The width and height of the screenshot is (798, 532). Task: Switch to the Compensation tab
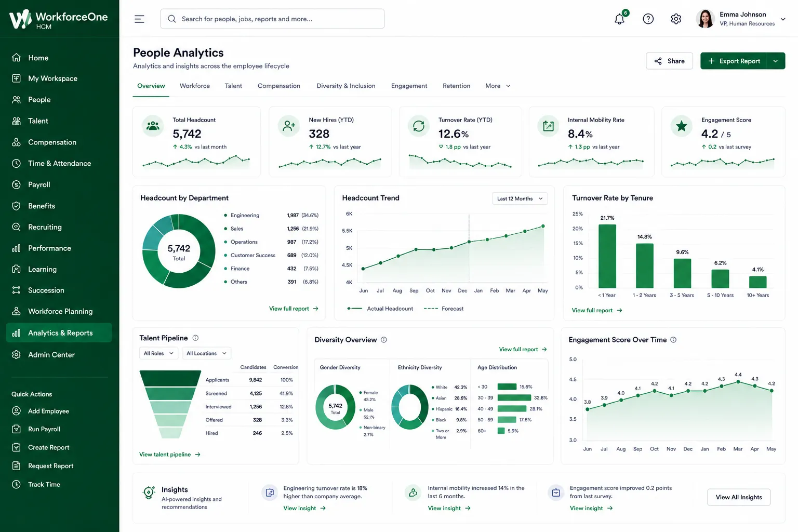279,86
